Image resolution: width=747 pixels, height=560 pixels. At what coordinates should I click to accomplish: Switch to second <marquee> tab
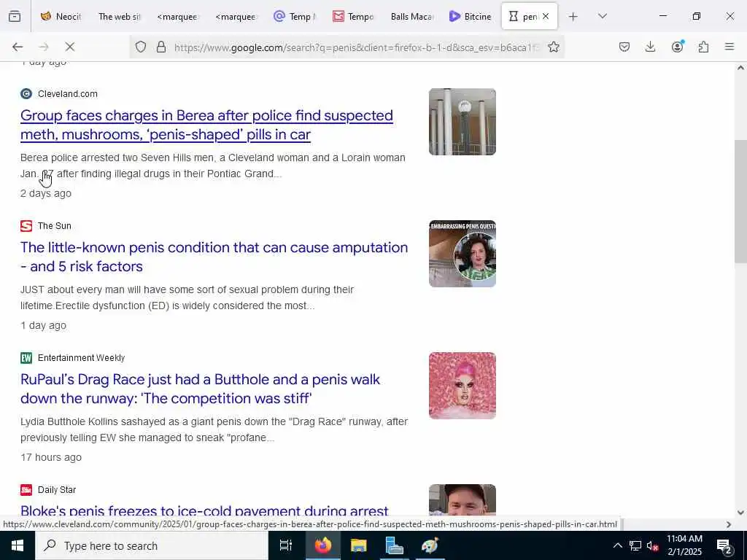[236, 17]
